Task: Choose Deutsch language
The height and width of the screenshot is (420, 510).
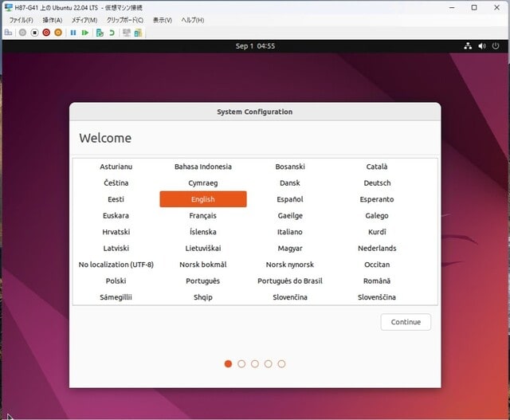Action: [x=377, y=183]
